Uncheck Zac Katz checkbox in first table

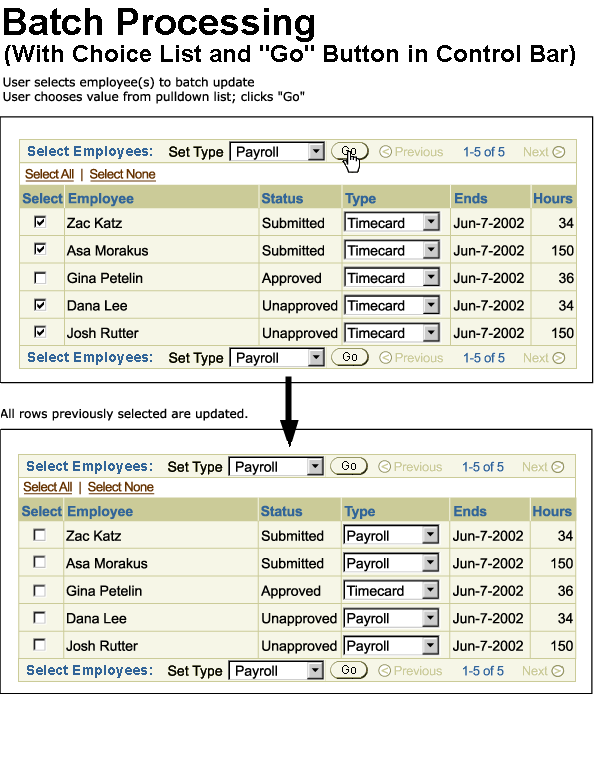tap(40, 222)
